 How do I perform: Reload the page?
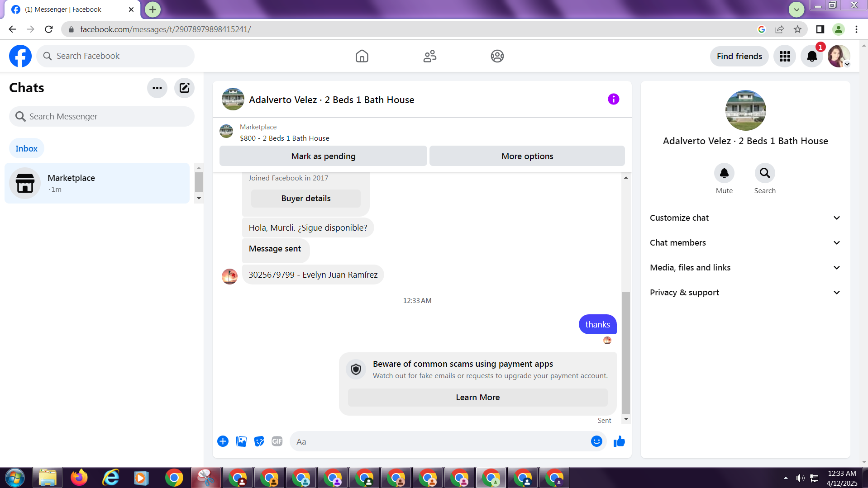tap(49, 29)
